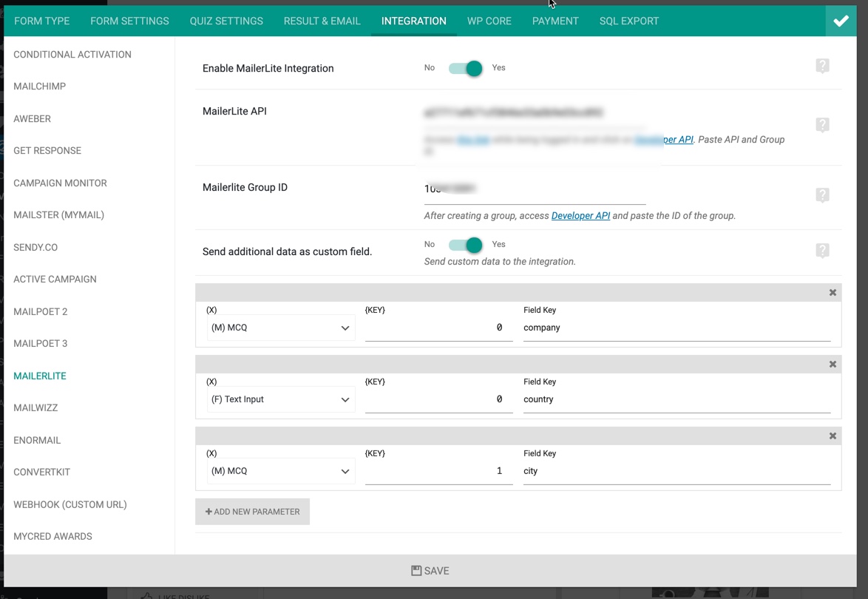Open Mailster (MyMail) integration section
This screenshot has width=868, height=599.
(x=58, y=214)
